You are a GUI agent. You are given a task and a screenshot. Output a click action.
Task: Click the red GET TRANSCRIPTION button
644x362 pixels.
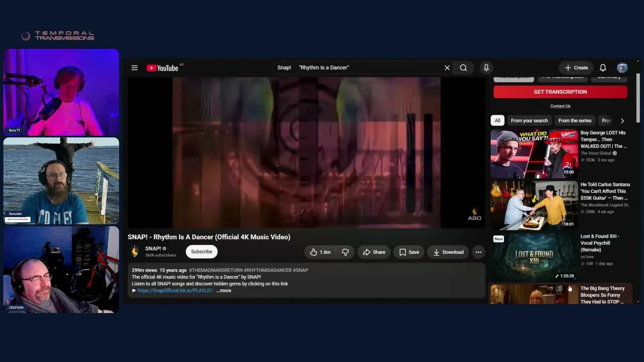(560, 92)
